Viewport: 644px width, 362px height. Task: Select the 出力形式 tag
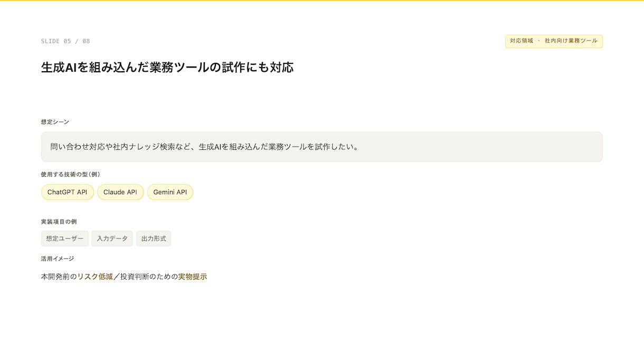click(154, 239)
